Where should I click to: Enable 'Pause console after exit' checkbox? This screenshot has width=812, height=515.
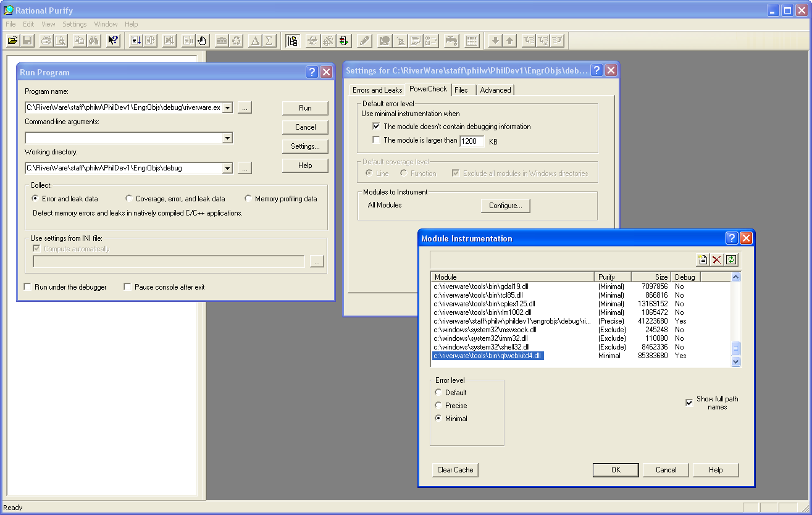127,287
